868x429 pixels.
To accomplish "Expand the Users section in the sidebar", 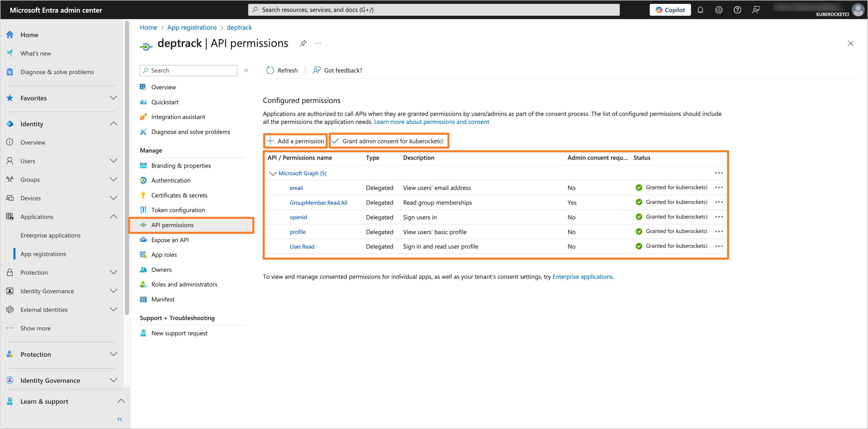I will click(x=114, y=161).
